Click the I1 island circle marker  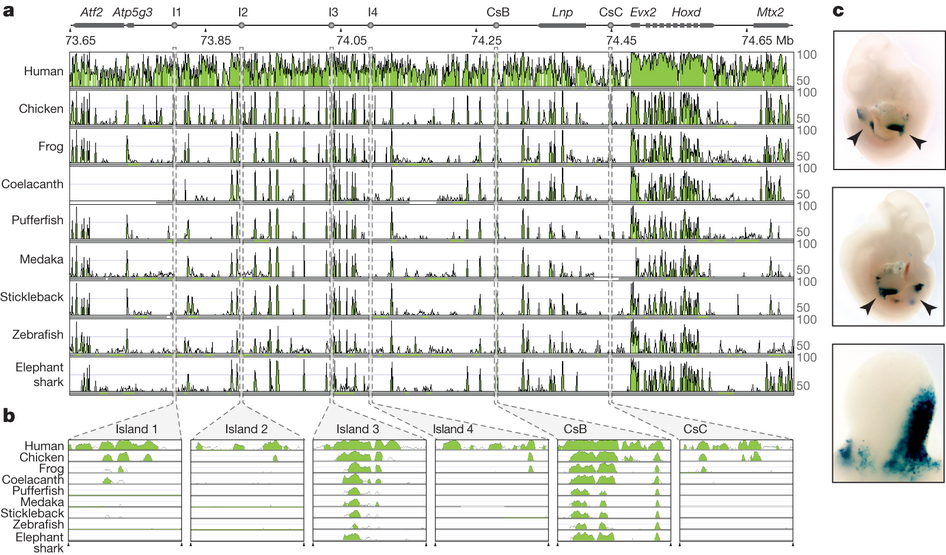[174, 25]
